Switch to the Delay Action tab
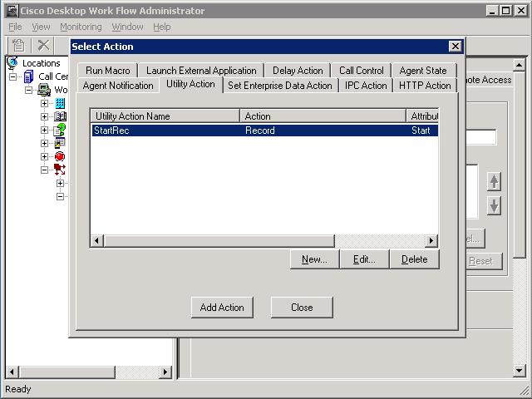The width and height of the screenshot is (532, 399). pos(298,71)
